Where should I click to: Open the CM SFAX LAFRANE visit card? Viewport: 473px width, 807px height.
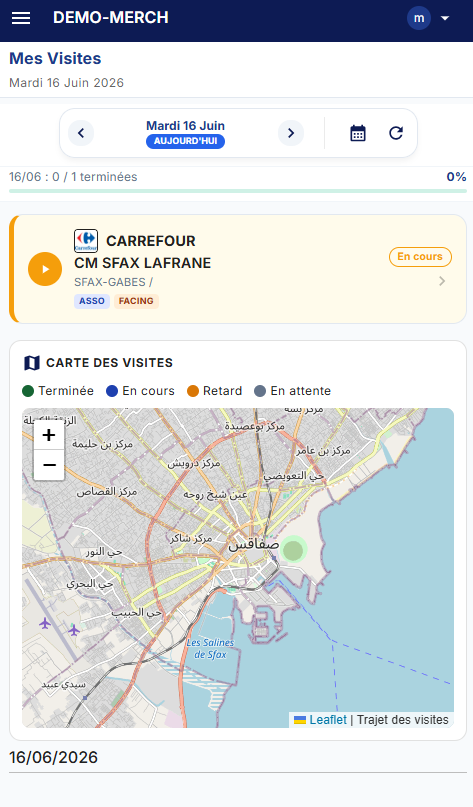tap(238, 269)
